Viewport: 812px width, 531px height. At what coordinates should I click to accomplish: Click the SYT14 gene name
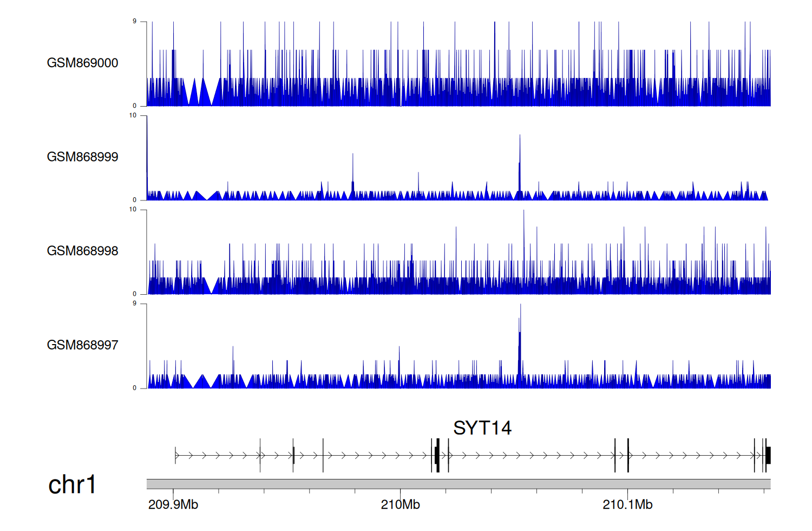coord(482,428)
